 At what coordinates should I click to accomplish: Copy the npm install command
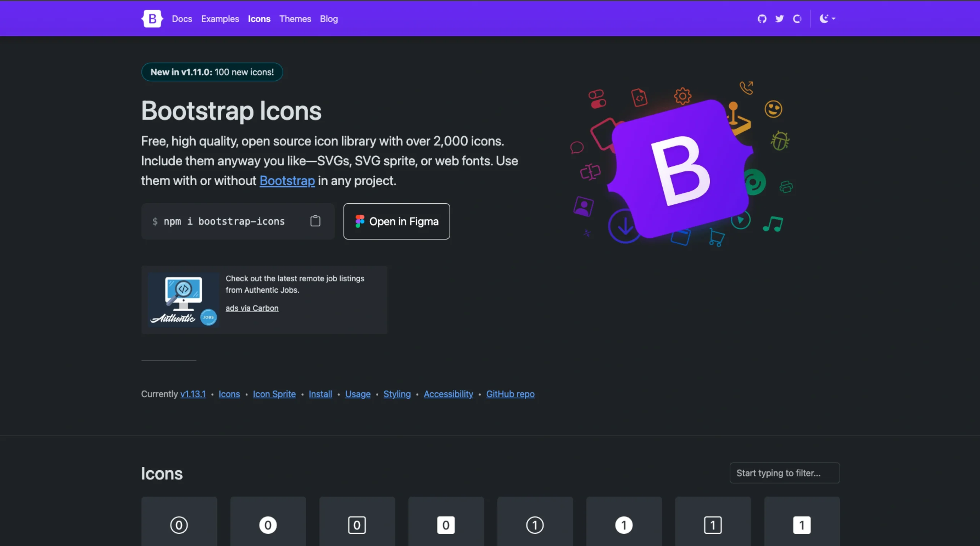click(315, 221)
